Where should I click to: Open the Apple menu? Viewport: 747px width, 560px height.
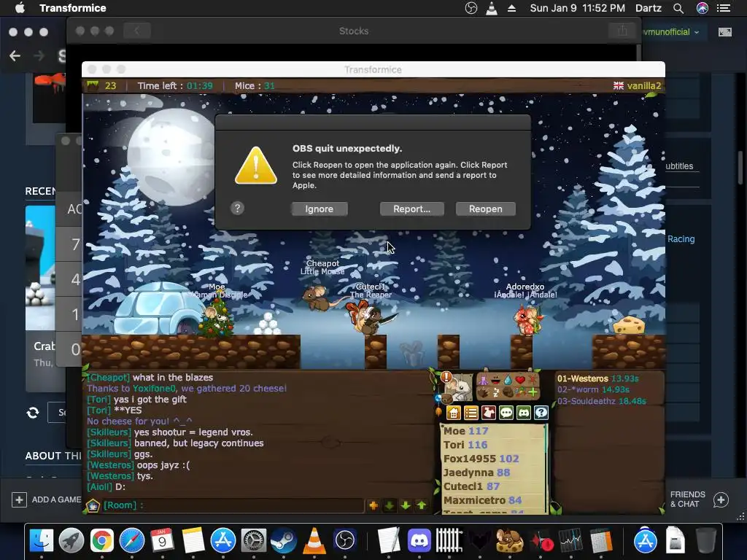pyautogui.click(x=20, y=8)
